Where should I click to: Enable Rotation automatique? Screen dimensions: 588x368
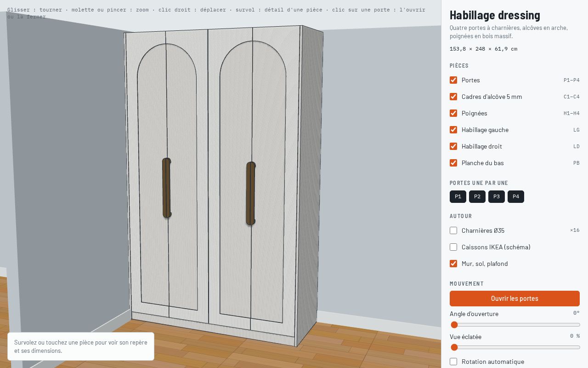tap(453, 362)
